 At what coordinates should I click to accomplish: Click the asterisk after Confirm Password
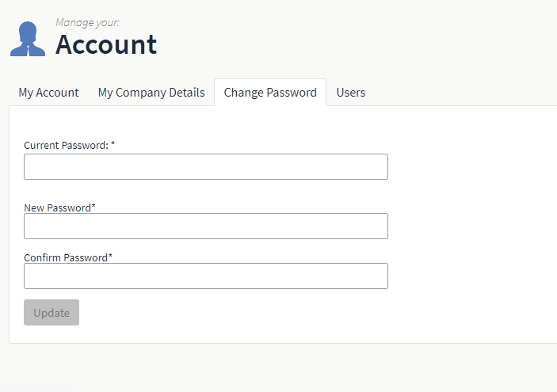[x=110, y=256]
